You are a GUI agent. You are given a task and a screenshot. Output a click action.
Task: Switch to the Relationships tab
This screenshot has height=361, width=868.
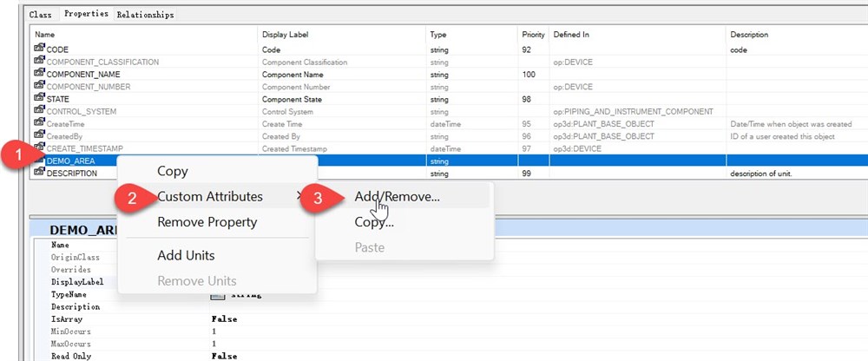tap(145, 15)
